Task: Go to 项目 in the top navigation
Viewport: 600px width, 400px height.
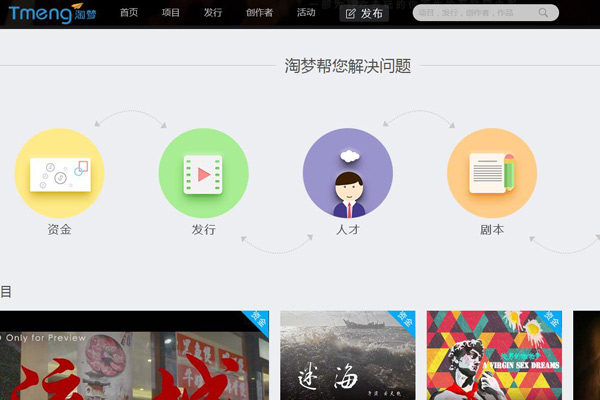Action: pyautogui.click(x=171, y=13)
